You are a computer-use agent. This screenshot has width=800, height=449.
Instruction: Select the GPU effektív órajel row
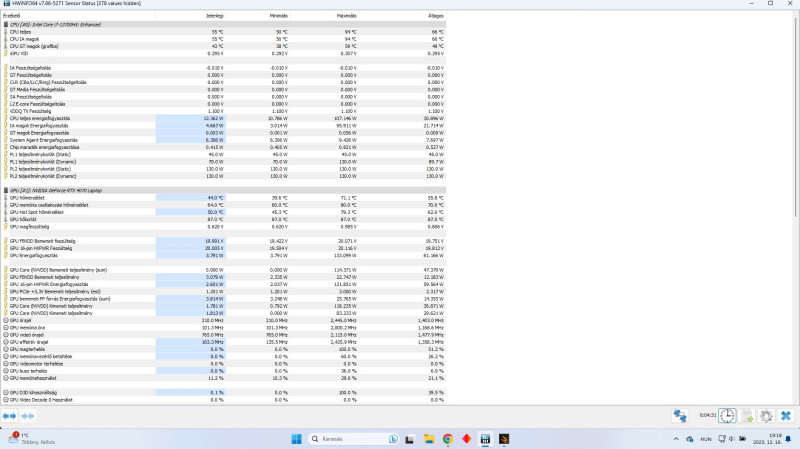223,342
